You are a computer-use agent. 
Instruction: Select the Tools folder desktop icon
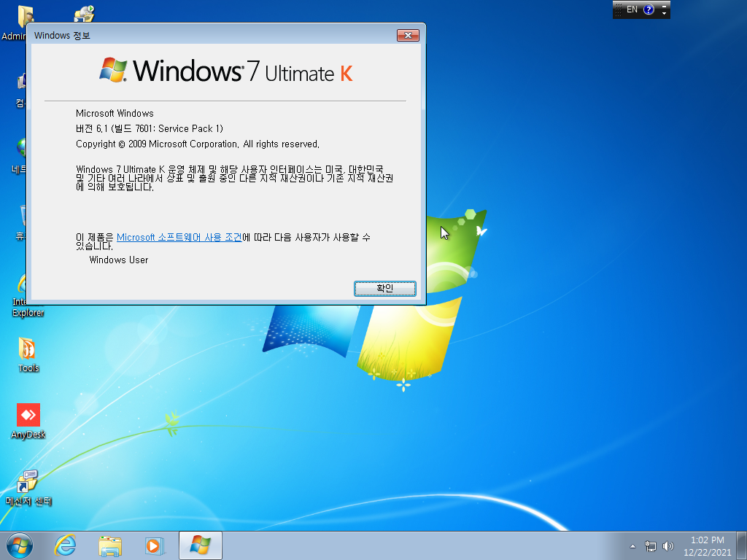(x=28, y=355)
